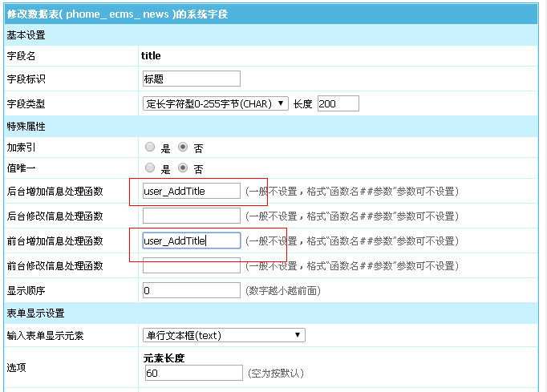Select 是 radio for 值唯一
547x392 pixels.
pos(150,168)
